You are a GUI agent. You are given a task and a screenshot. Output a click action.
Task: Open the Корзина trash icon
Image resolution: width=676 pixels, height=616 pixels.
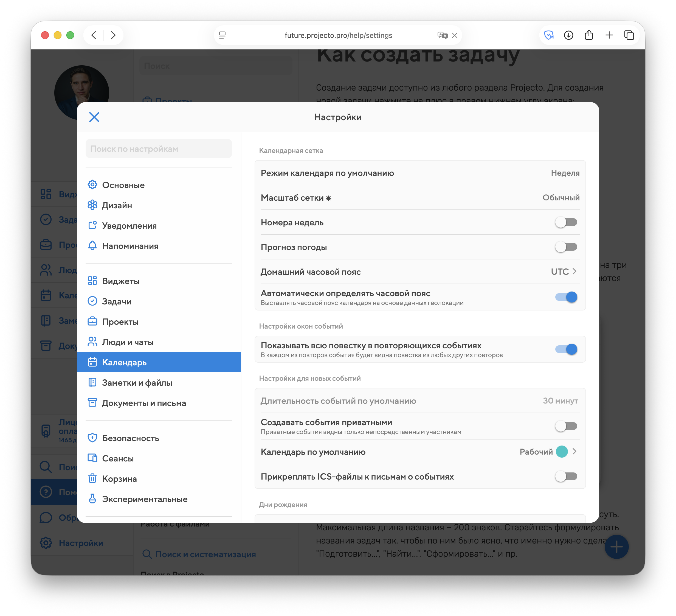[92, 478]
